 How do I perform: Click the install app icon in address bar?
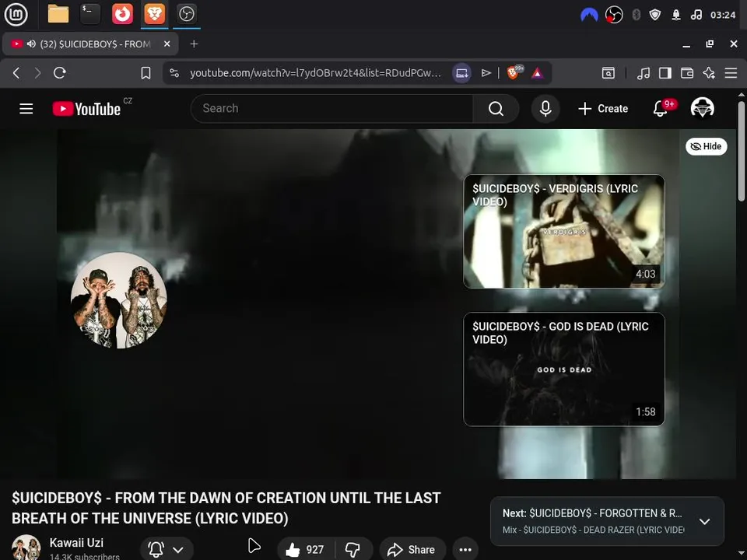point(461,73)
